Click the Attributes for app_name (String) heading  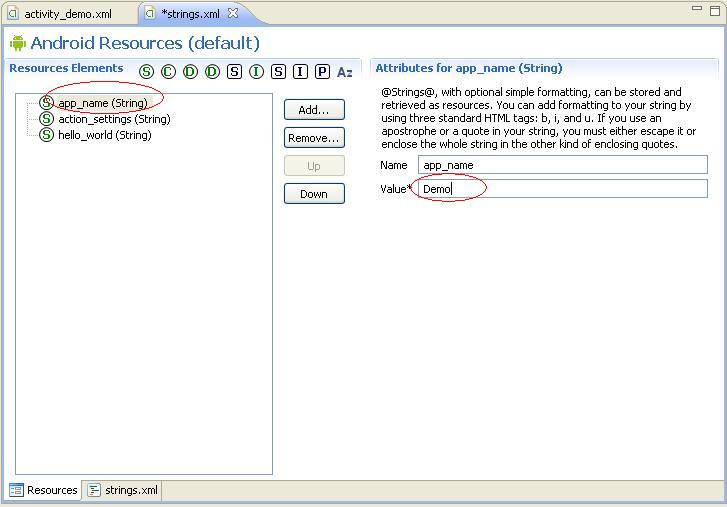(469, 68)
